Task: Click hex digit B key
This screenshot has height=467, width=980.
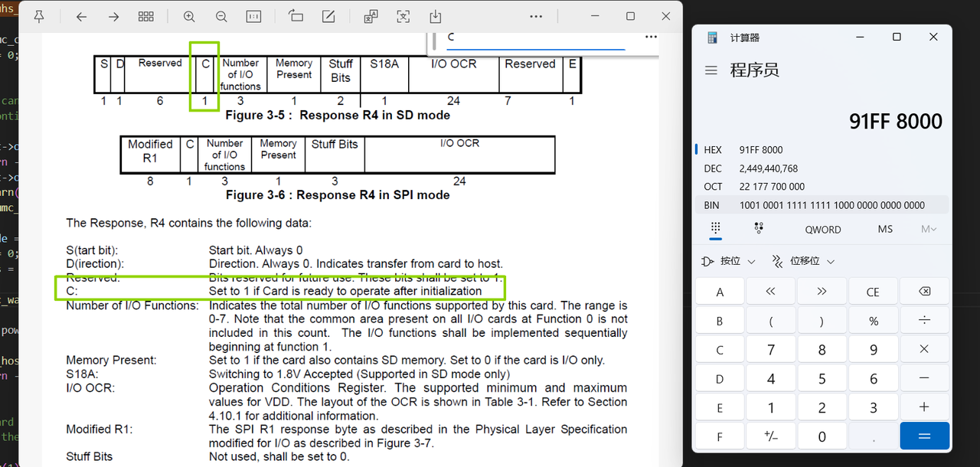Action: click(720, 321)
